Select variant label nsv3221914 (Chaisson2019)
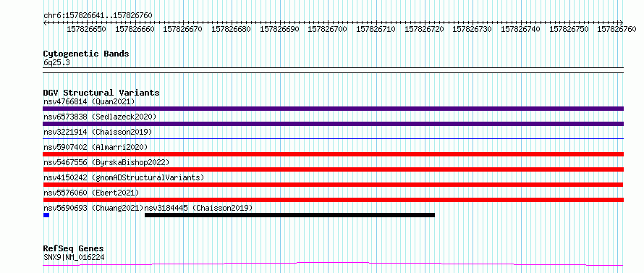The width and height of the screenshot is (644, 273). [x=98, y=132]
